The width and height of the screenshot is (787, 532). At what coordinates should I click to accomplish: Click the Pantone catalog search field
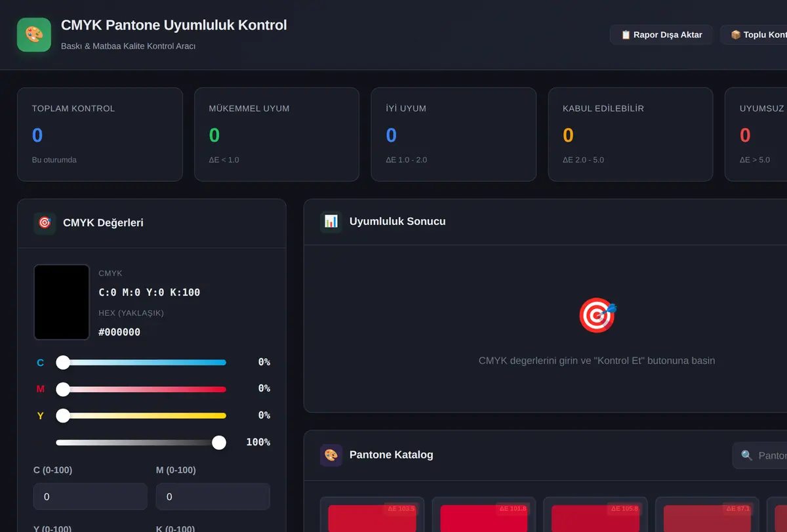760,455
